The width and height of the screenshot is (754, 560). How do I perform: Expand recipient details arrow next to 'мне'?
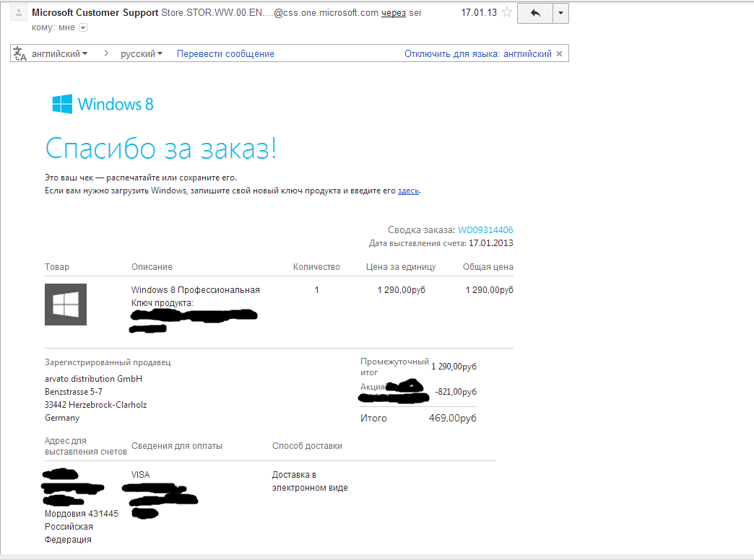pos(83,27)
